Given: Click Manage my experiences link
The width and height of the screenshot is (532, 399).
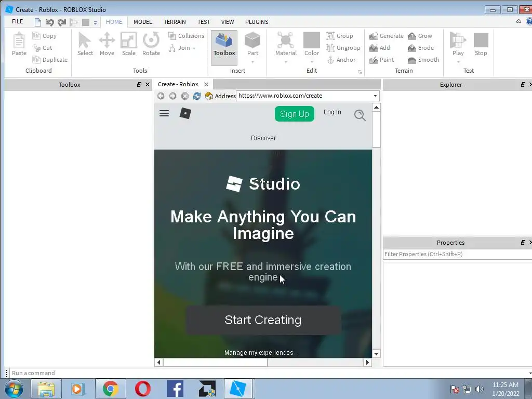Looking at the screenshot, I should tap(259, 353).
